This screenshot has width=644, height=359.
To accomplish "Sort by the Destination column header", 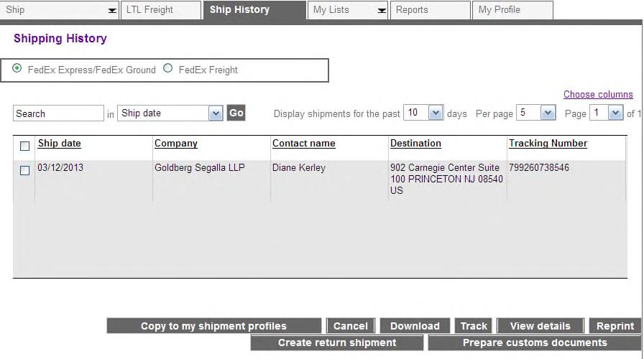I will click(415, 143).
